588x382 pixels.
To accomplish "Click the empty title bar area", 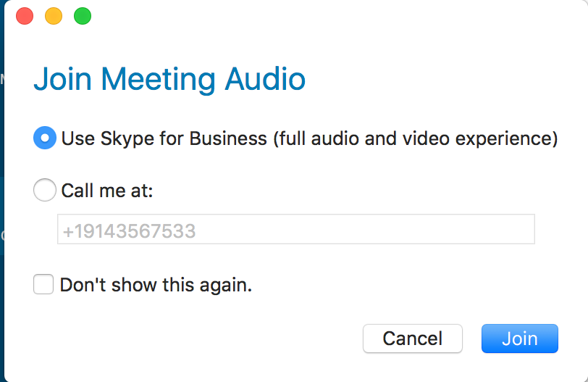I will (326, 15).
